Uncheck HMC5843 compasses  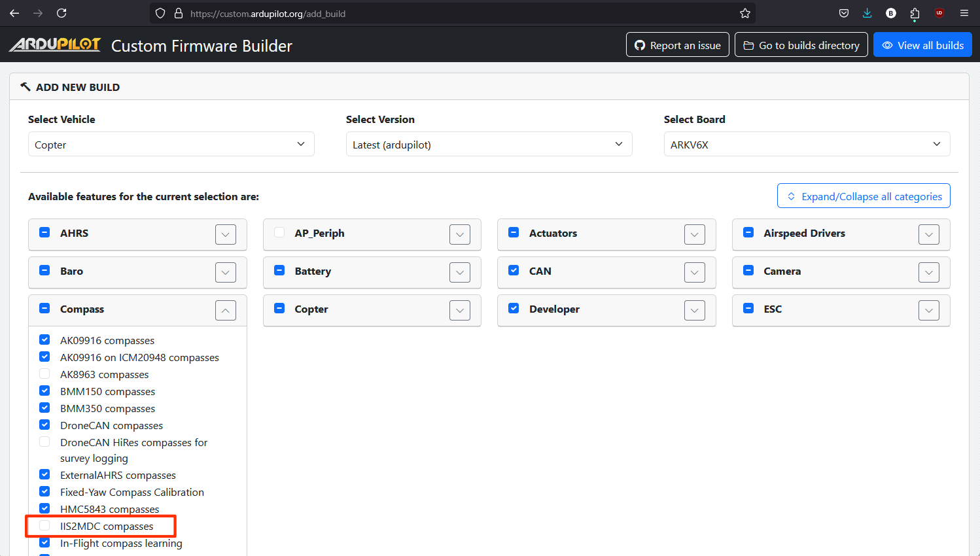click(44, 508)
